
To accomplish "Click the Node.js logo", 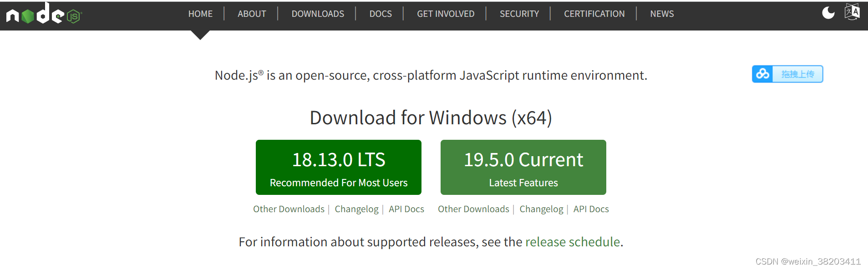I will click(44, 14).
